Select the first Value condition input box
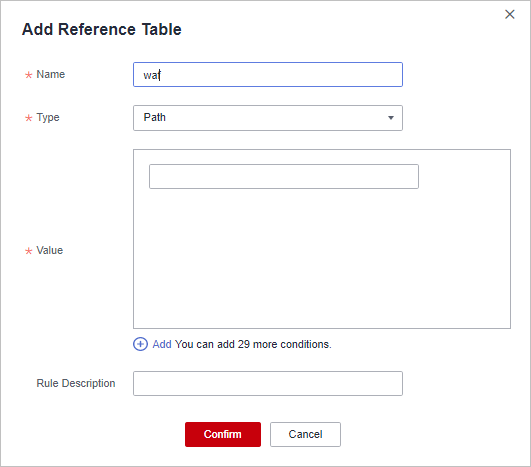Image resolution: width=531 pixels, height=467 pixels. pyautogui.click(x=284, y=176)
